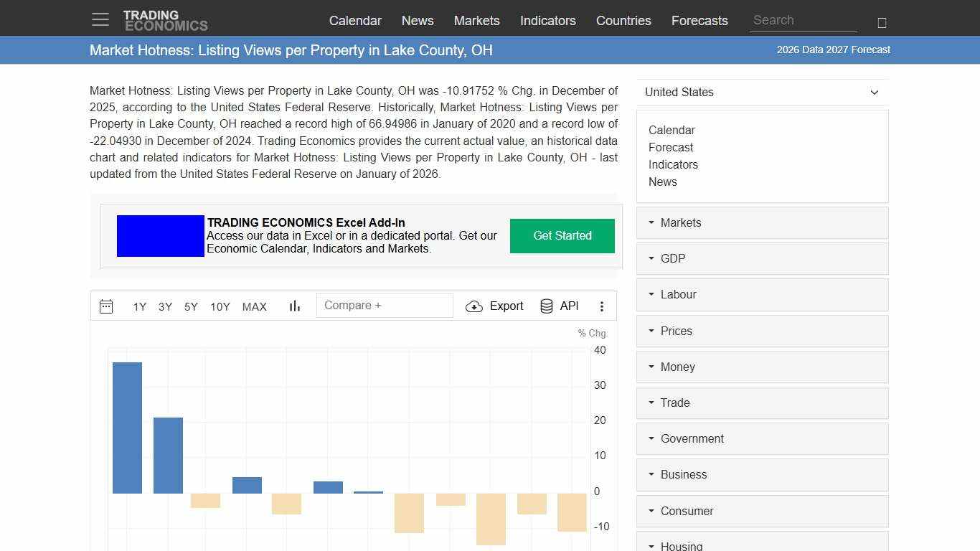The height and width of the screenshot is (551, 980).
Task: Click the Export cloud icon
Action: pyautogui.click(x=474, y=306)
